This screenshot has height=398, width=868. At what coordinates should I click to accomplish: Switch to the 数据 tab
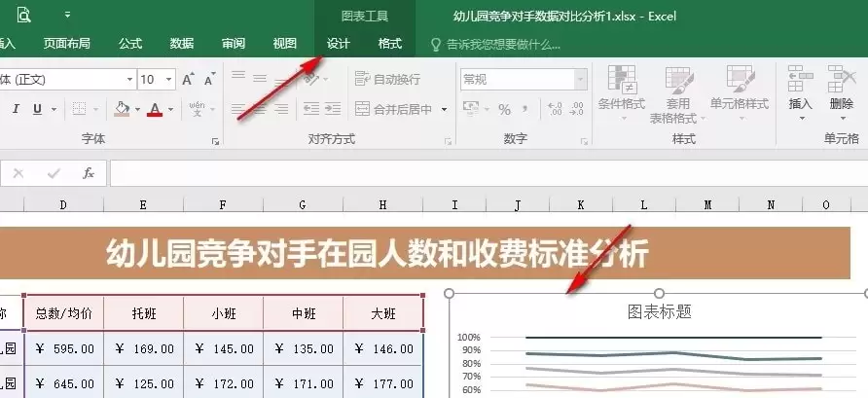(x=182, y=43)
